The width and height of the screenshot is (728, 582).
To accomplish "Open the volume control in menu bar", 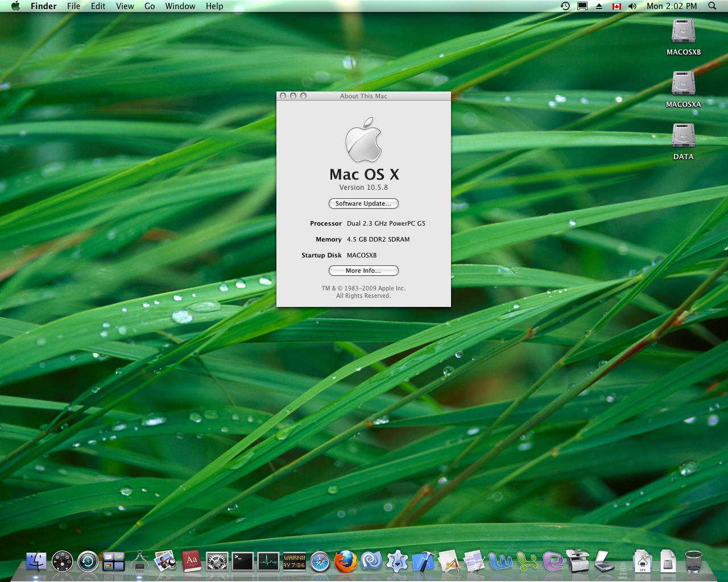I will (632, 6).
